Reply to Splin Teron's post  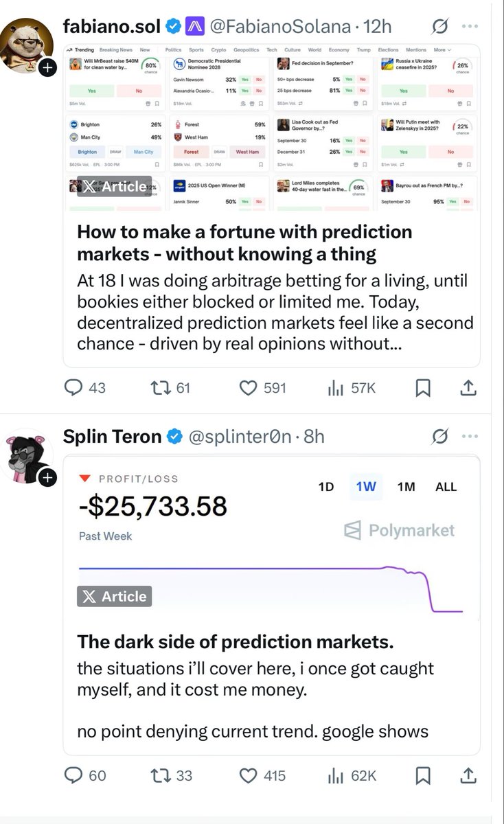(73, 775)
